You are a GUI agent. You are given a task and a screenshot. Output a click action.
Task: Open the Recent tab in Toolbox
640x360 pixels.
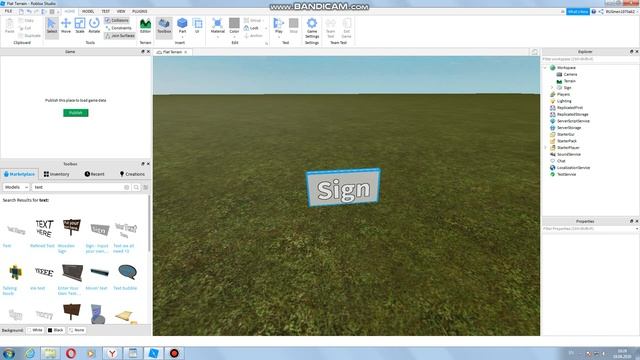coord(94,174)
